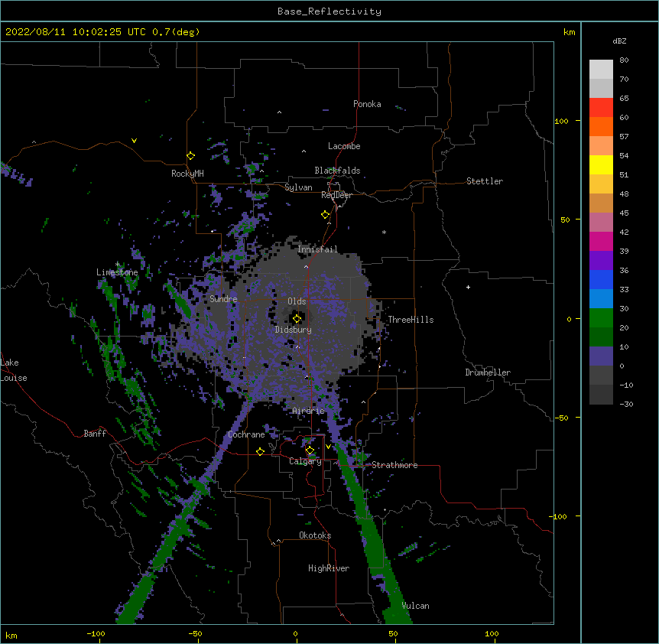The height and width of the screenshot is (644, 659).
Task: Click the yellow diamond marker below Cochrane
Action: point(260,451)
